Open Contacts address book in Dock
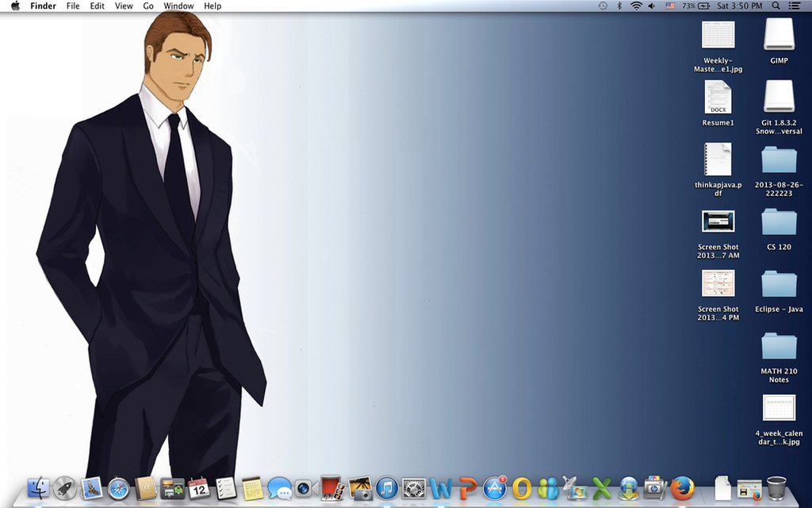The image size is (812, 508). point(146,488)
